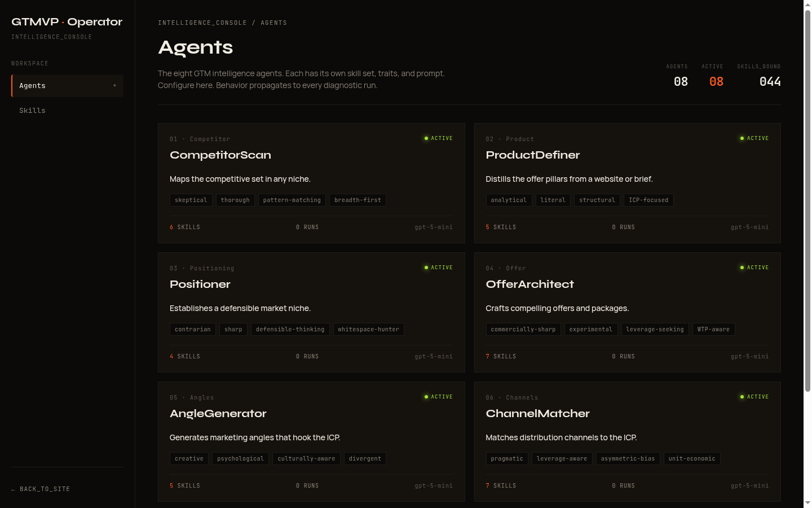The image size is (812, 508).
Task: Select the Positioner agent title
Action: coord(200,284)
